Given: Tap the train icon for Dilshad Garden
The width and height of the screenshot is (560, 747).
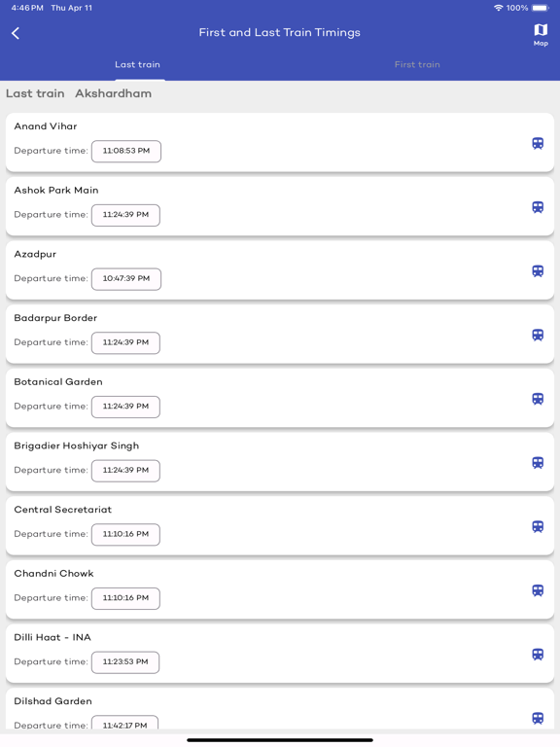Looking at the screenshot, I should point(538,718).
